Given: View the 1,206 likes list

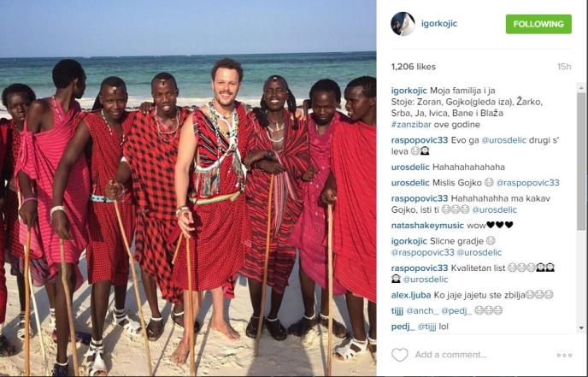Looking at the screenshot, I should tap(414, 67).
